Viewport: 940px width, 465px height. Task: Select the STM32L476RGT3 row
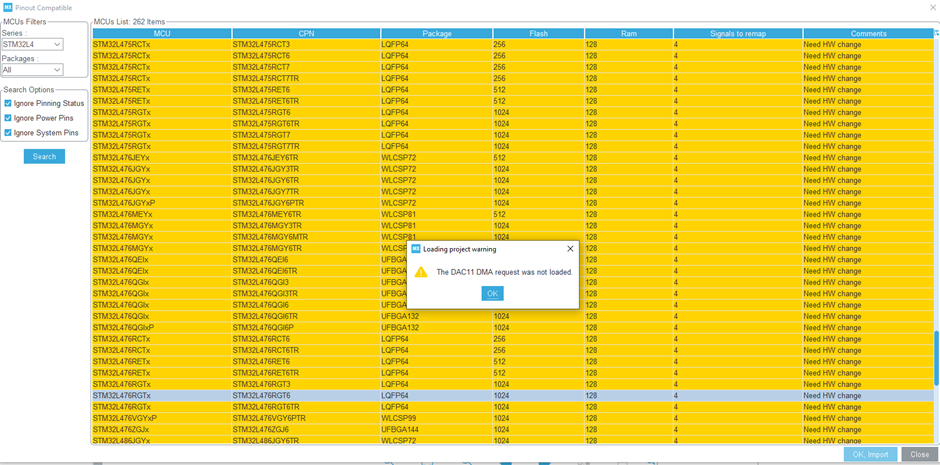pos(513,385)
